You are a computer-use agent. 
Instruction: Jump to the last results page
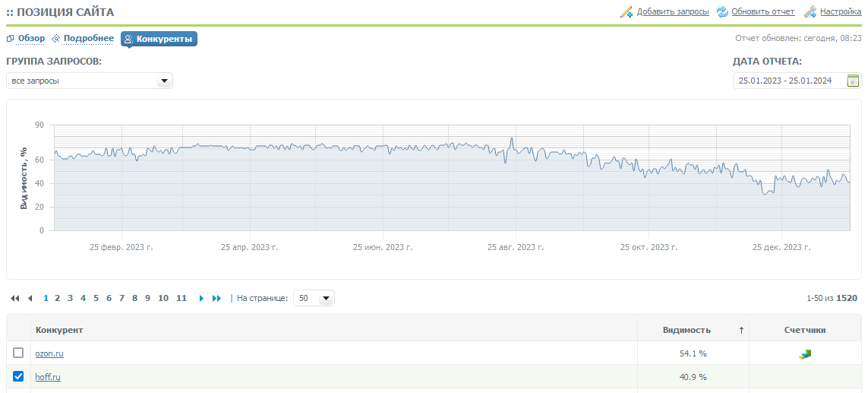[x=217, y=299]
